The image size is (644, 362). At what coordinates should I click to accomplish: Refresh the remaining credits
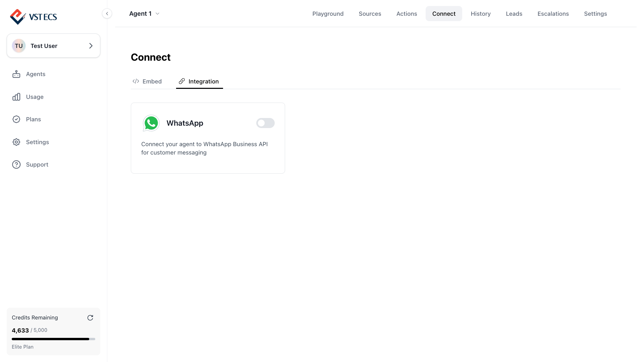[90, 318]
